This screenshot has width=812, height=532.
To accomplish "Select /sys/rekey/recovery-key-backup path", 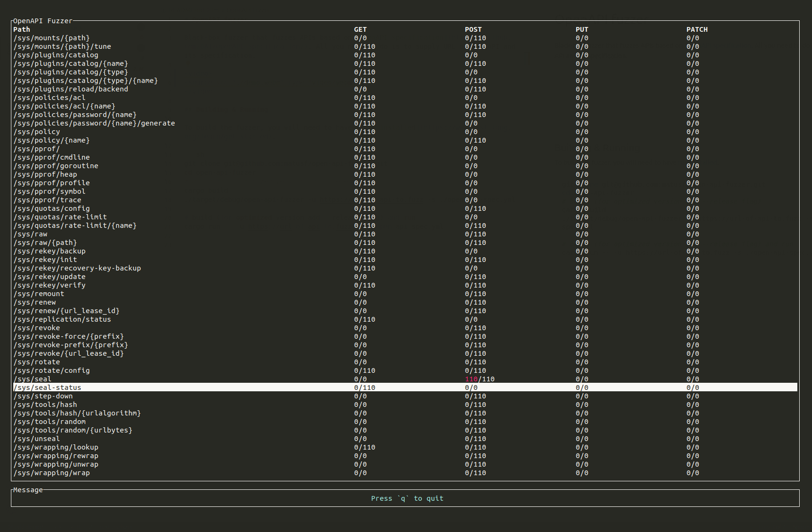I will tap(77, 268).
